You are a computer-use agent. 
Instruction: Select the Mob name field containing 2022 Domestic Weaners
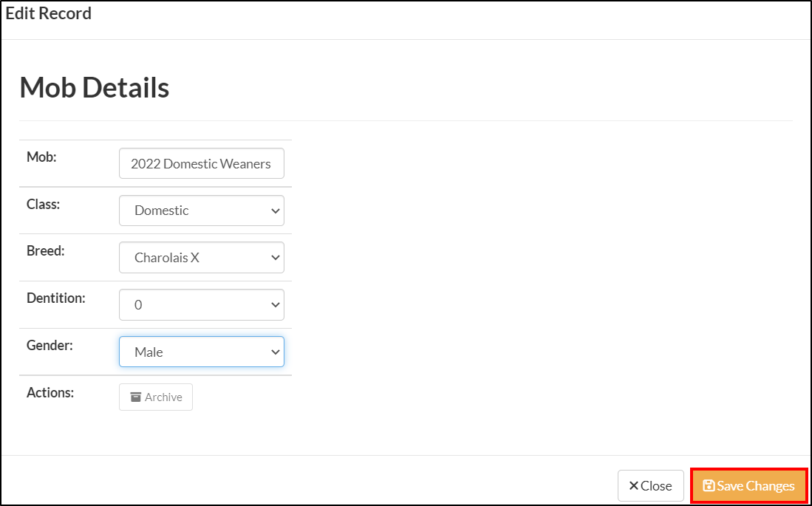201,163
